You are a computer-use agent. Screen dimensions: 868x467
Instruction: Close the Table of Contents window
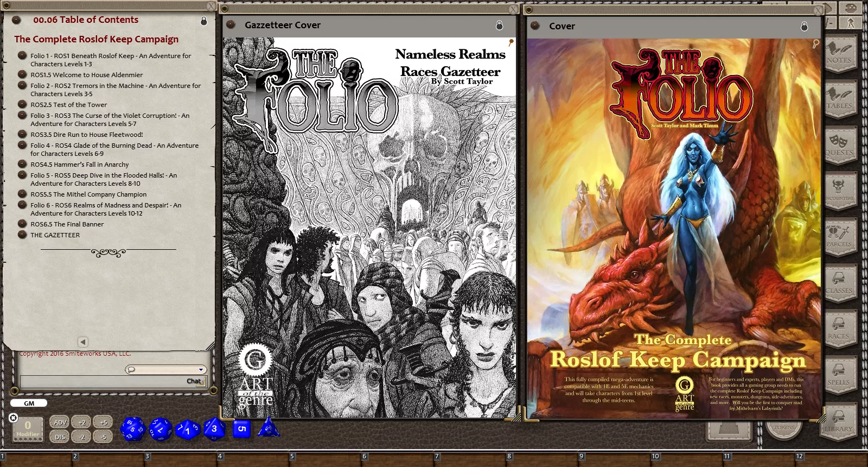click(x=211, y=6)
